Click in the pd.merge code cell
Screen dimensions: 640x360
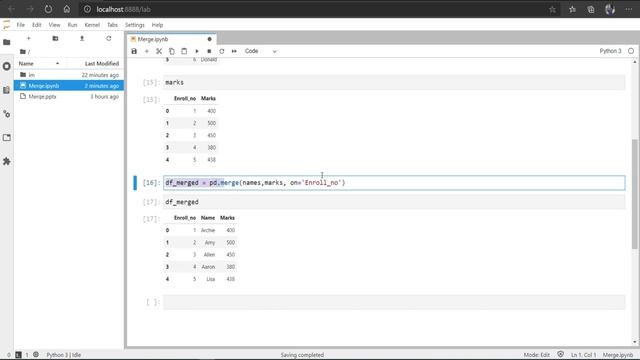click(x=394, y=182)
